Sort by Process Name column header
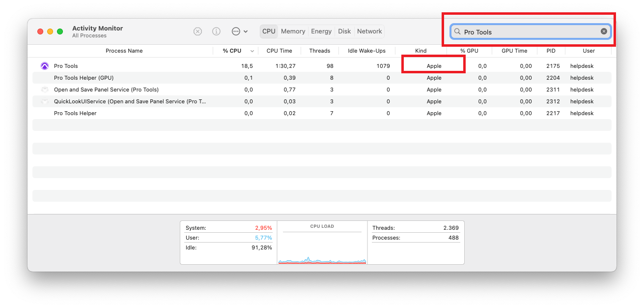644x308 pixels. click(x=124, y=51)
